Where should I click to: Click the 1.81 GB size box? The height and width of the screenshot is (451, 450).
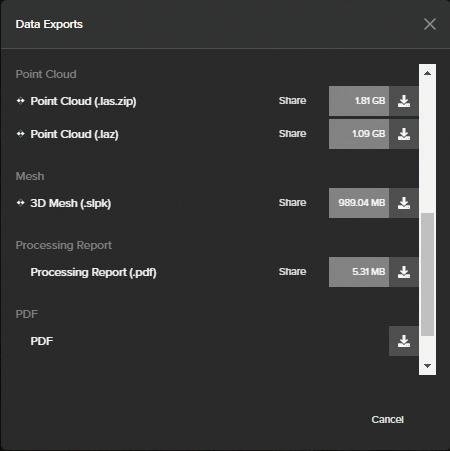point(359,101)
